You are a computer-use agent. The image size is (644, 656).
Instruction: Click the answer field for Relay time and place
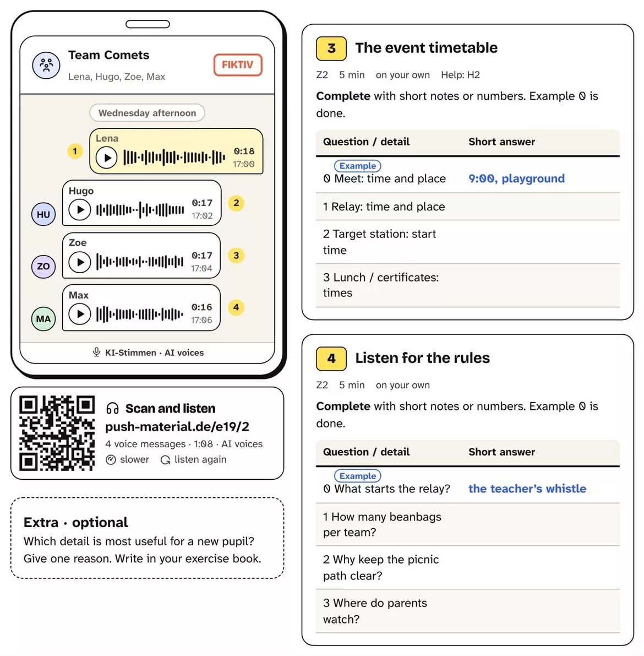point(544,207)
